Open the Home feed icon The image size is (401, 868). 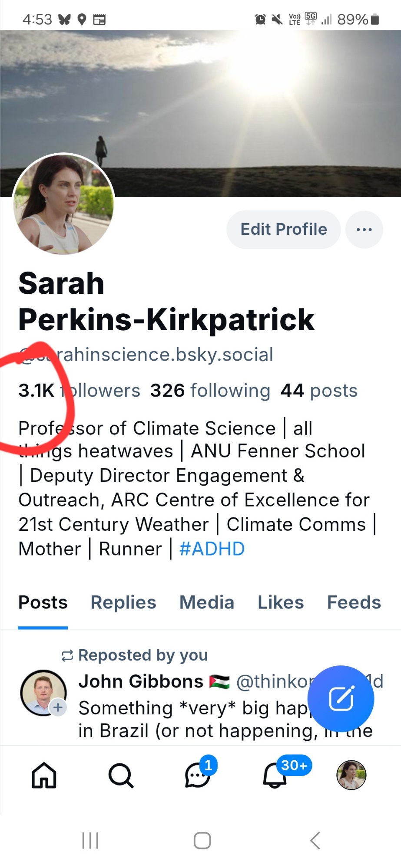[x=44, y=775]
